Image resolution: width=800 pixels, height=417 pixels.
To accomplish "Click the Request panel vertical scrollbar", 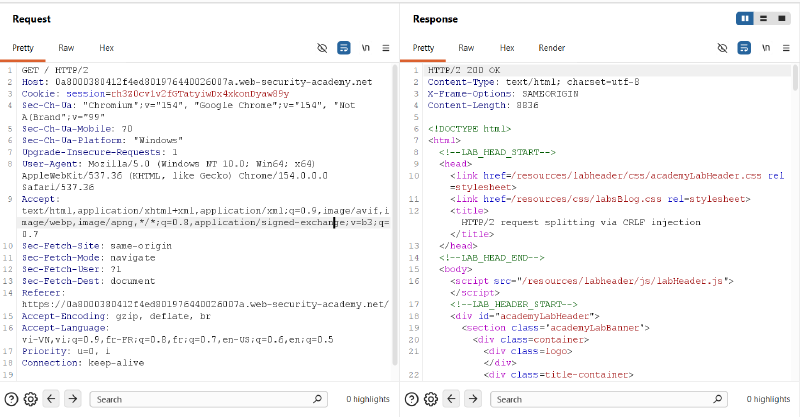I will (x=394, y=215).
